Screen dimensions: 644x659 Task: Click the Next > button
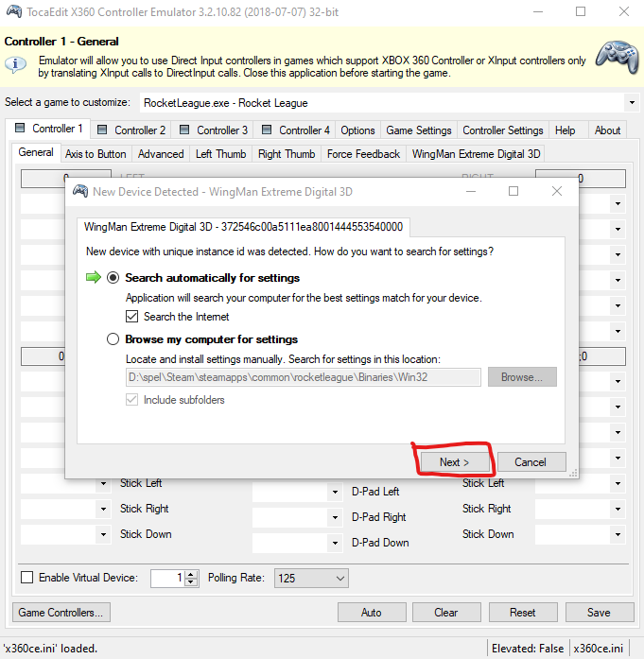tap(455, 462)
